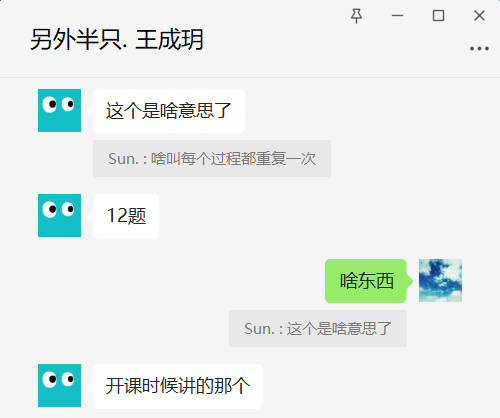Open the three-dot chat info menu

[479, 49]
